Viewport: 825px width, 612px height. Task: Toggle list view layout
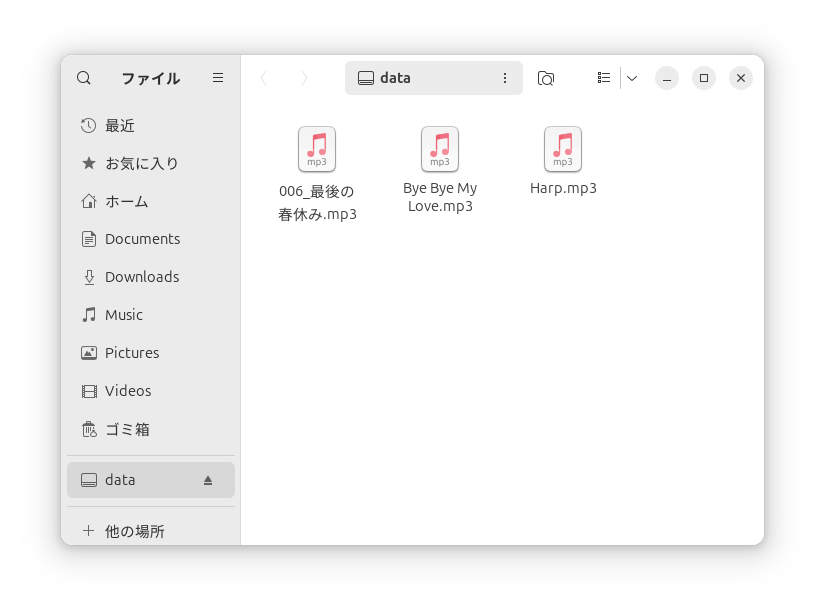coord(603,78)
